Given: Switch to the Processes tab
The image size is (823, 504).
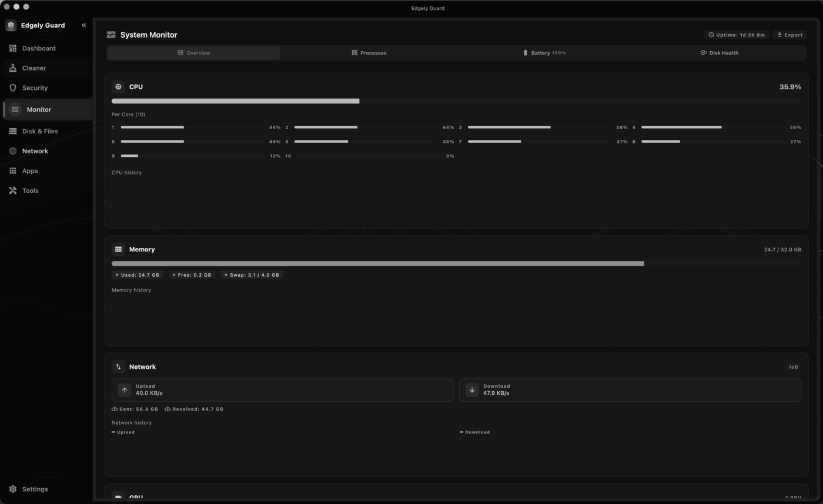Looking at the screenshot, I should (x=369, y=53).
